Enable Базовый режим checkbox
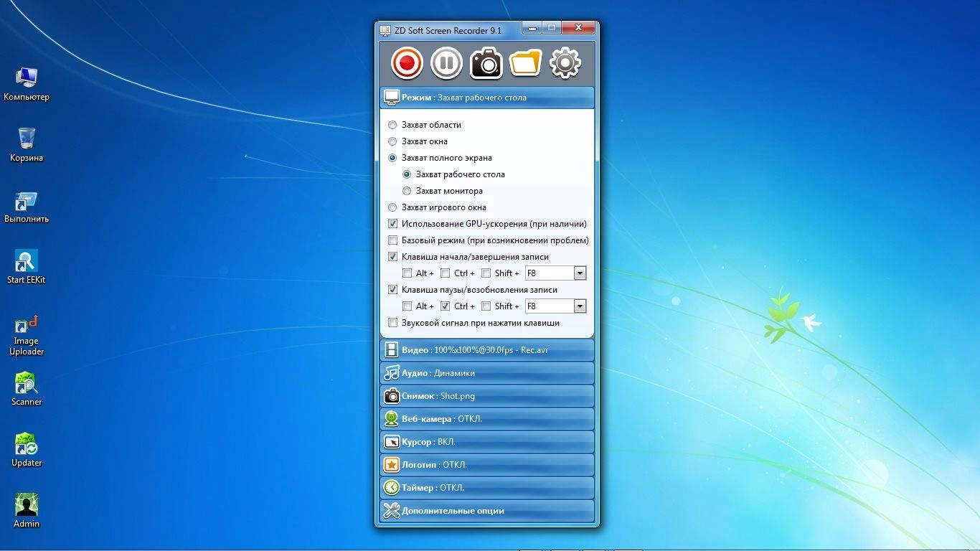 (x=392, y=240)
